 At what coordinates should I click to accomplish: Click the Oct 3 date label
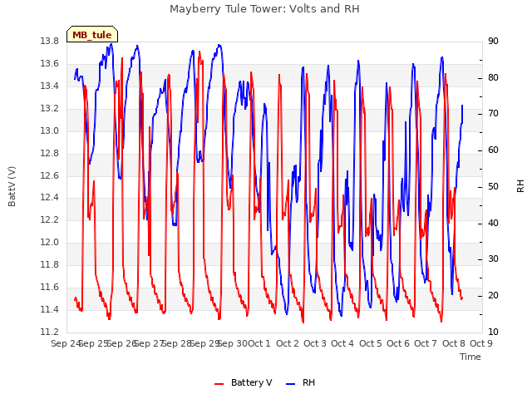[x=315, y=343]
